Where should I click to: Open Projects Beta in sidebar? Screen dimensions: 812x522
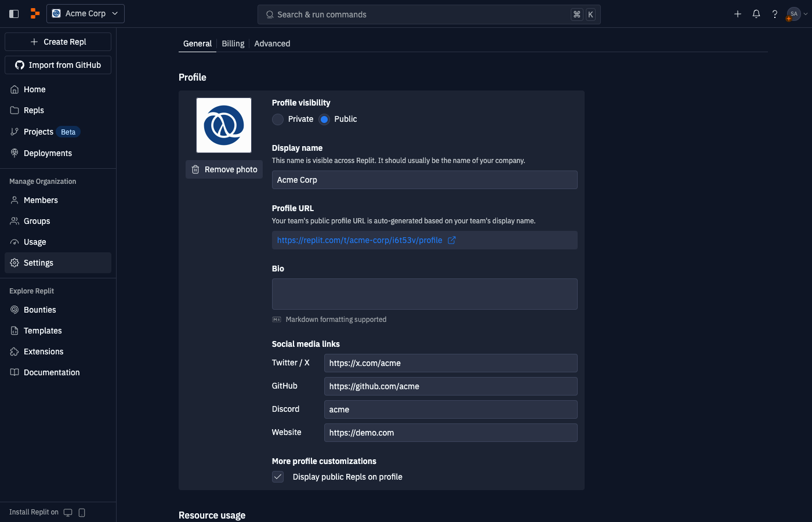(58, 132)
